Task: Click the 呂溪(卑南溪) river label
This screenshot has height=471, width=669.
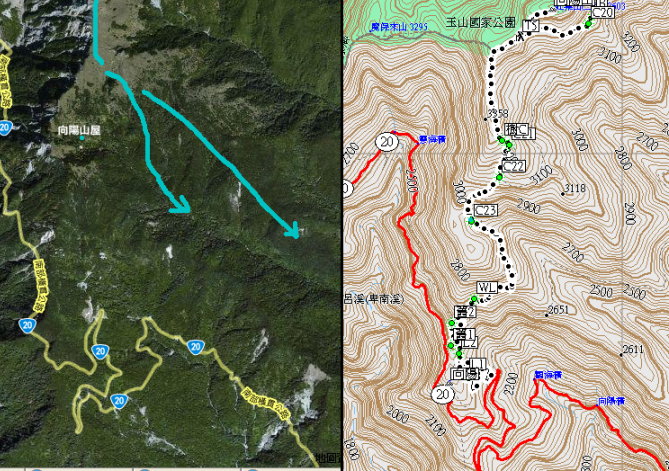Action: tap(374, 299)
